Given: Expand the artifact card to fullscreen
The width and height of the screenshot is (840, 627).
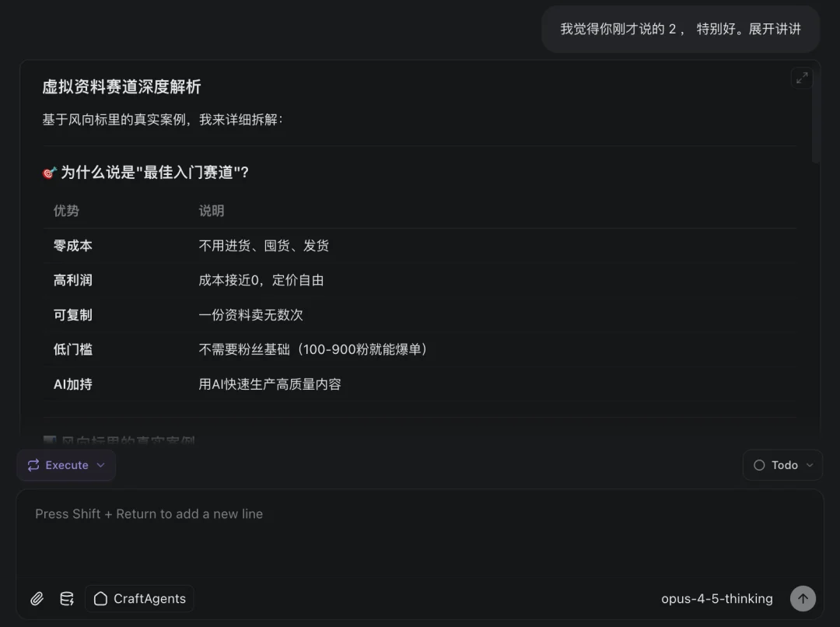Looking at the screenshot, I should click(802, 78).
